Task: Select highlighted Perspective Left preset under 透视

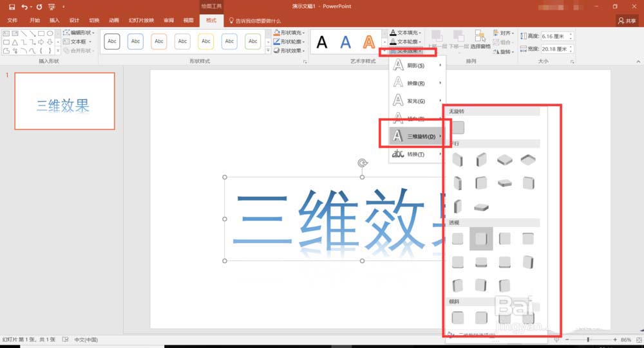Action: coord(481,239)
